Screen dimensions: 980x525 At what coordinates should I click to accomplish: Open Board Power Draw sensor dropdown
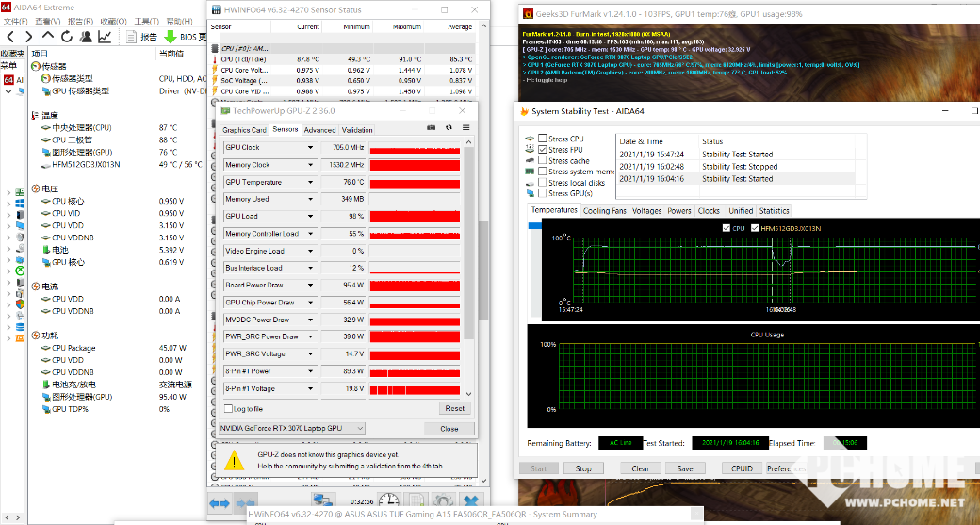point(310,285)
